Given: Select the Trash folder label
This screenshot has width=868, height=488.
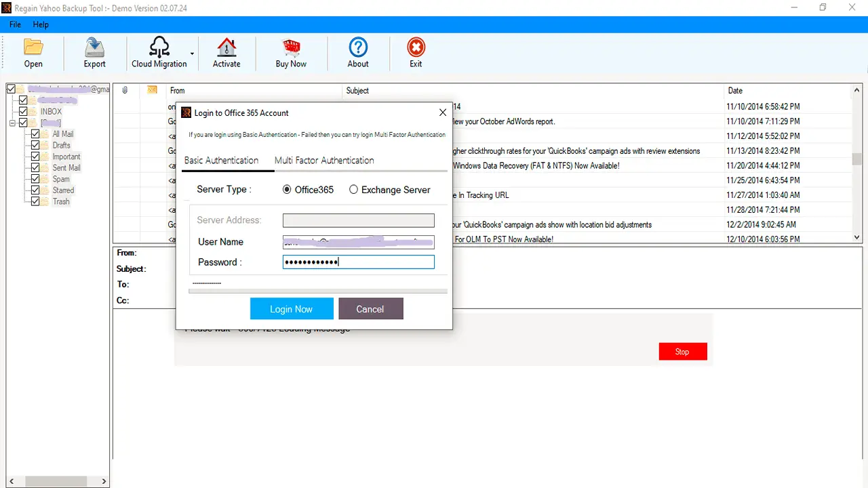Looking at the screenshot, I should [x=61, y=201].
